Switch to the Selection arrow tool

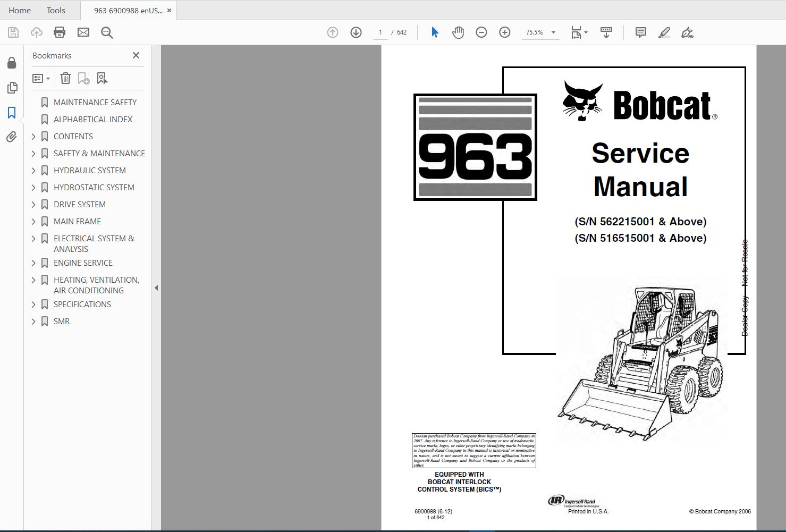[x=434, y=32]
